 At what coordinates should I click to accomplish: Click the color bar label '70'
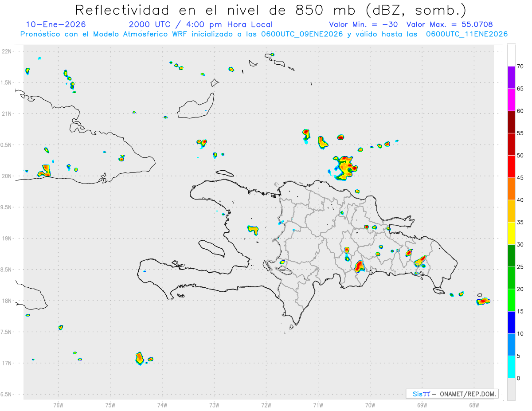(x=520, y=67)
